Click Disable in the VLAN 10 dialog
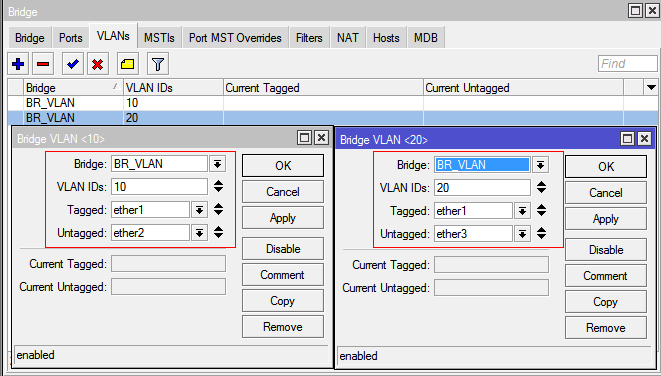661x376 pixels. [283, 249]
